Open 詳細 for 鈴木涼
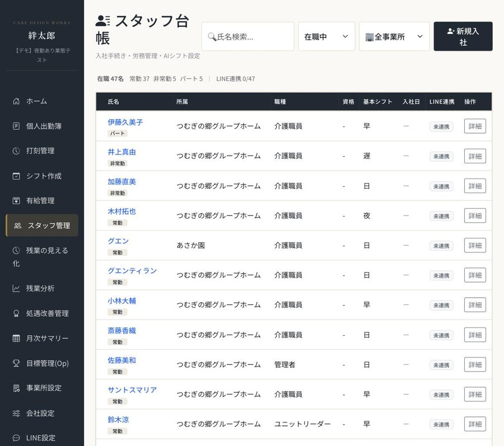504x446 pixels. [475, 424]
